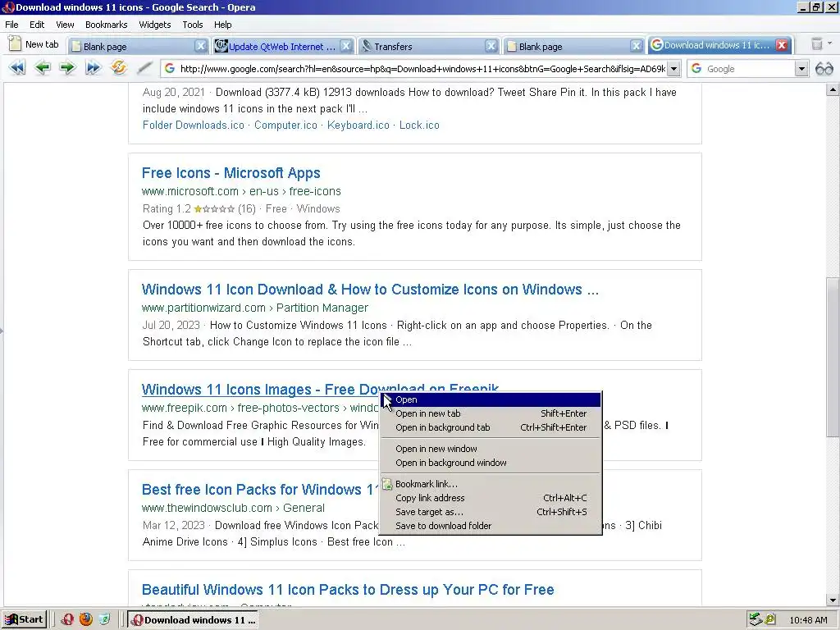840x630 pixels.
Task: Choose Open in the context menu
Action: (x=491, y=399)
